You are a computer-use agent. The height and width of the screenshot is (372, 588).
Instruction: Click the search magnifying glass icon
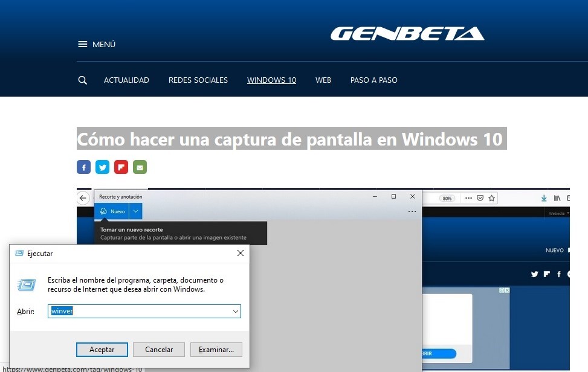pos(83,80)
